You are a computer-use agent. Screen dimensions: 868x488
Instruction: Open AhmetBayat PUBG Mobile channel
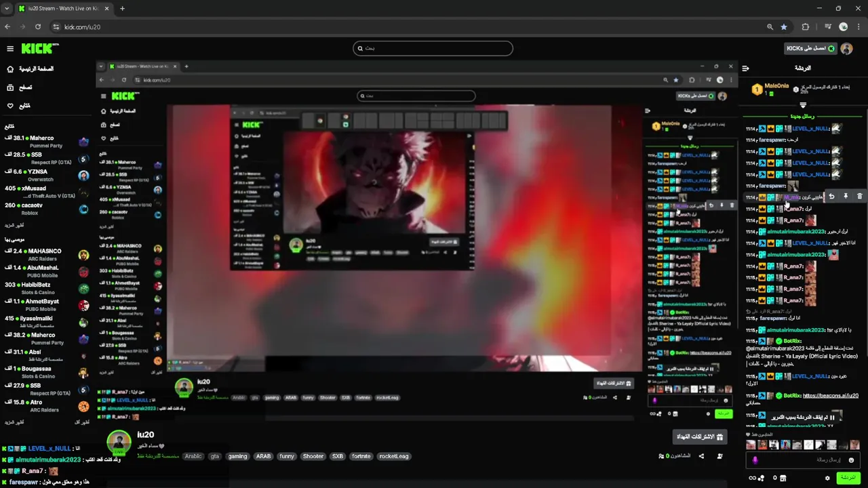pos(46,305)
